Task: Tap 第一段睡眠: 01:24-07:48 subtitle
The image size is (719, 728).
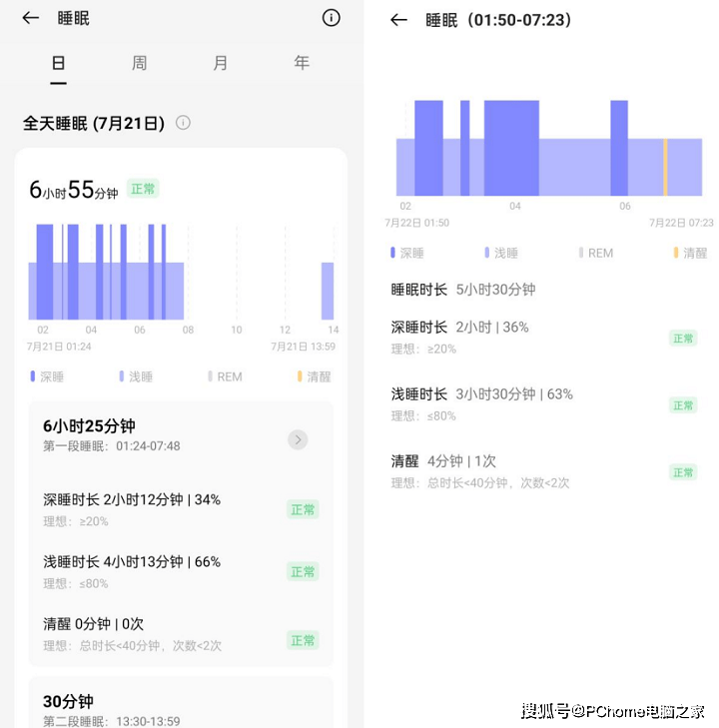Action: 112,446
